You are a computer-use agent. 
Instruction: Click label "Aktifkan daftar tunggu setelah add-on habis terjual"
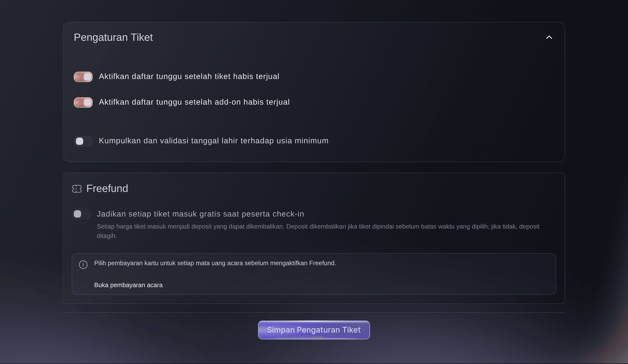[x=194, y=102]
